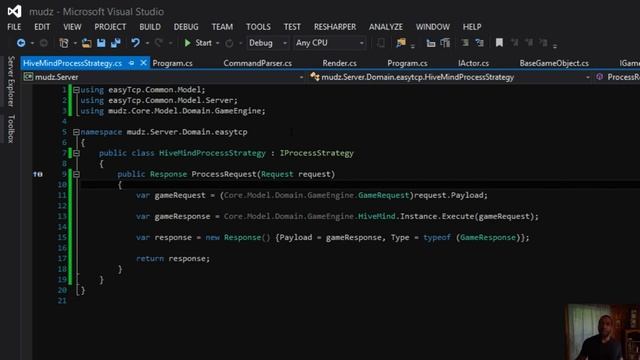This screenshot has width=640, height=360.
Task: Click the HiveMind identifier on line 13
Action: [x=377, y=217]
